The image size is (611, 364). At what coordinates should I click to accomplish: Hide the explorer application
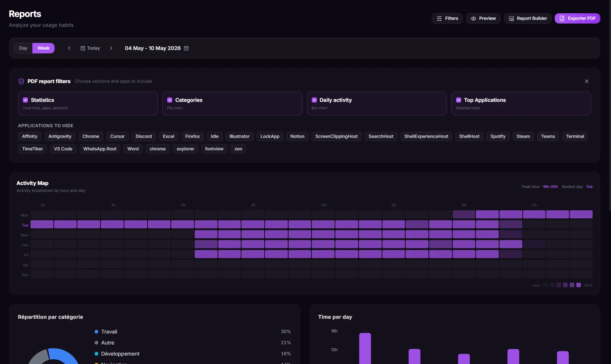pos(186,149)
